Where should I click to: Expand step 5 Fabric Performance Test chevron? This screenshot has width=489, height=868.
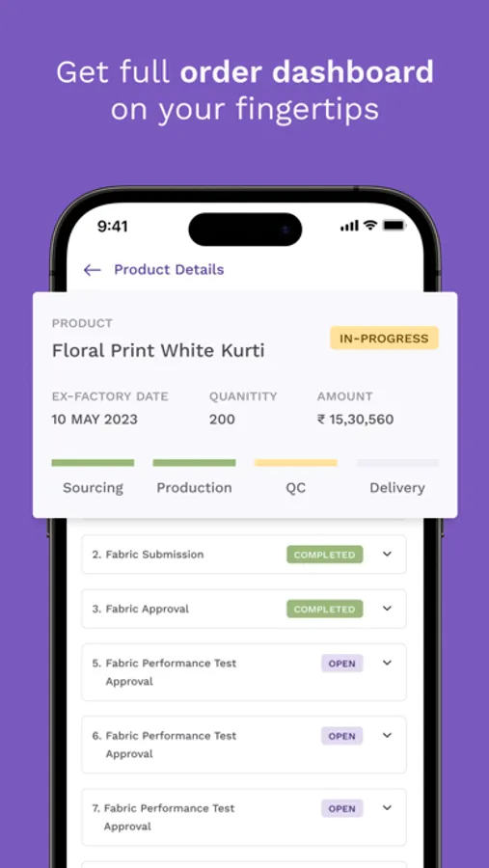coord(387,662)
